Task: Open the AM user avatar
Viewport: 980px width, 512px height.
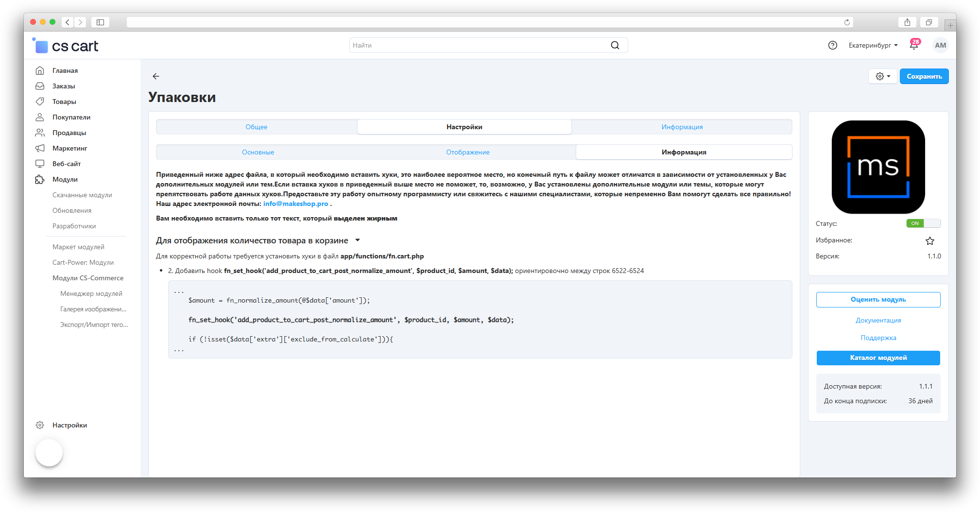Action: pos(940,46)
